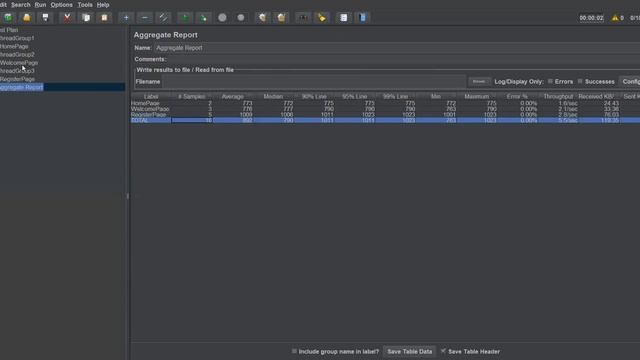Tick Include group name in label checkbox

point(294,351)
